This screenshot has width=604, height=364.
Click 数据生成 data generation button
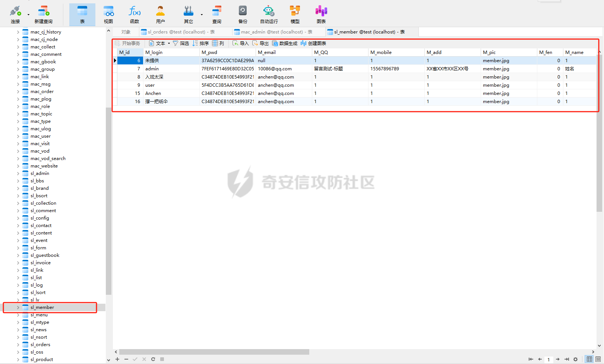(x=285, y=43)
